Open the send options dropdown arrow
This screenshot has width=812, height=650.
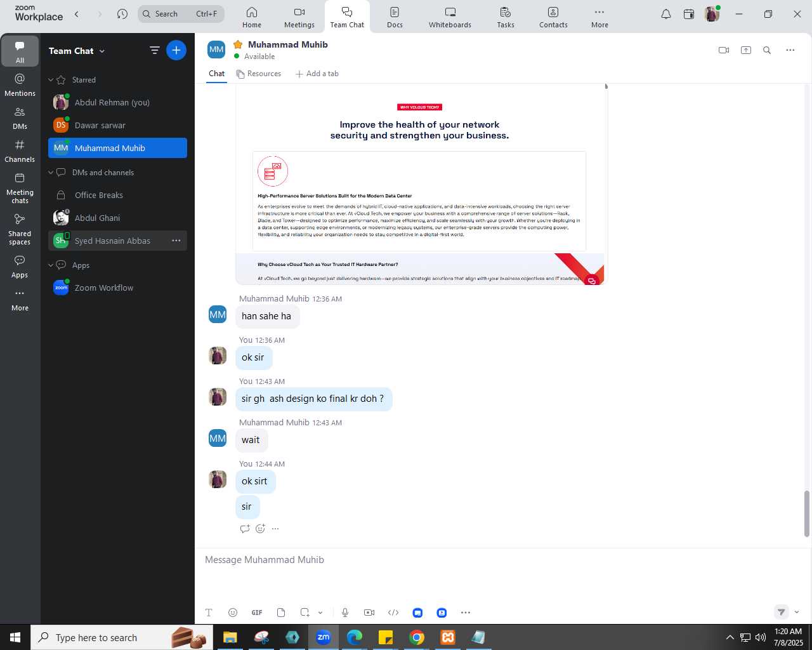pos(797,613)
